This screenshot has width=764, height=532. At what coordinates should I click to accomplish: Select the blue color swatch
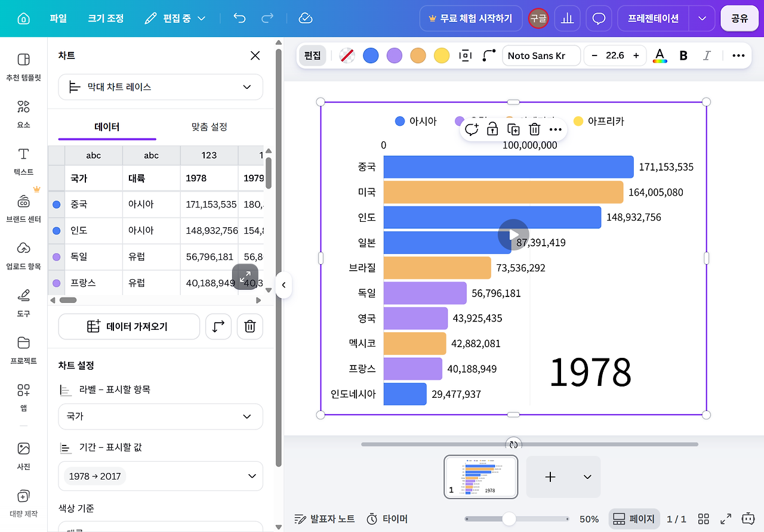[371, 55]
